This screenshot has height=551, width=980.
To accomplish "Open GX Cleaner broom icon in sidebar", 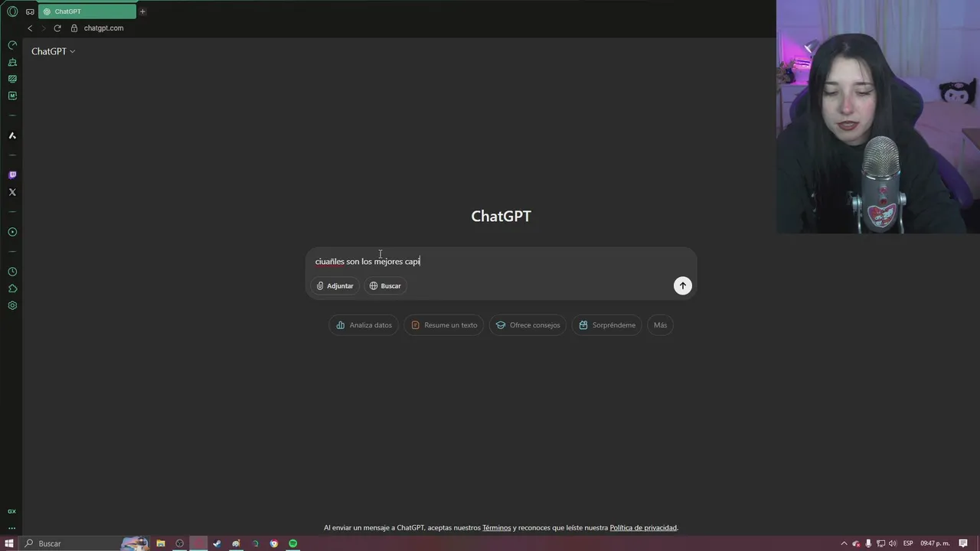I will [x=12, y=62].
